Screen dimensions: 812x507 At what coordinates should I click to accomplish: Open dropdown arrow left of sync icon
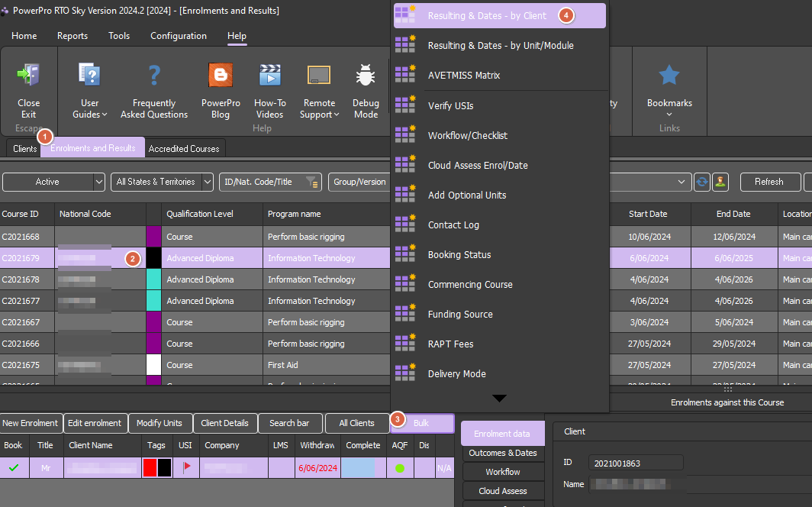click(x=681, y=182)
